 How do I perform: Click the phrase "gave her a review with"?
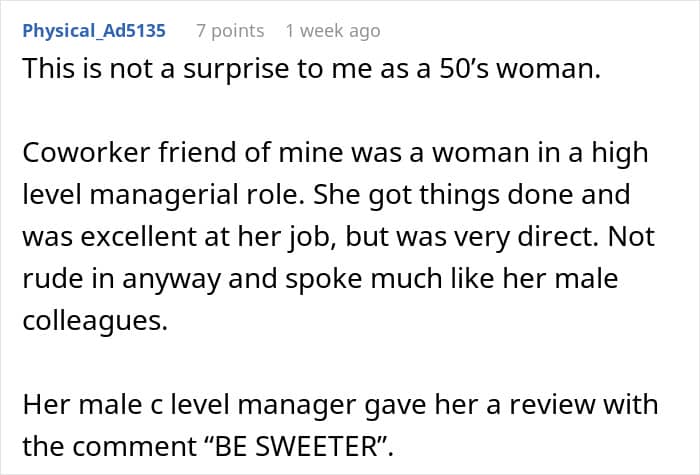coord(512,404)
